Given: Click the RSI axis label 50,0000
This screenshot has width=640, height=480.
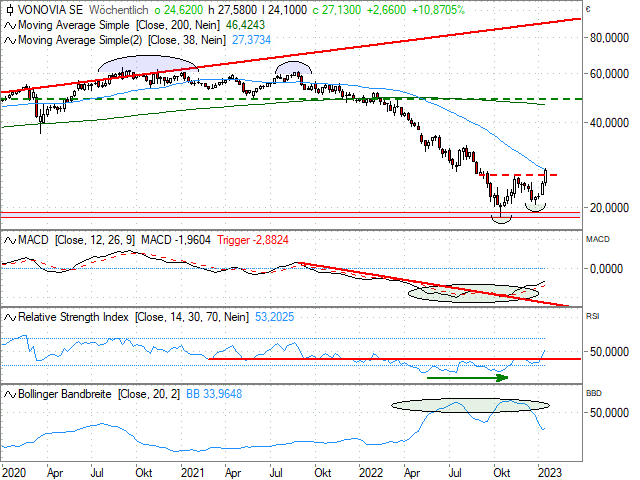Looking at the screenshot, I should click(609, 352).
